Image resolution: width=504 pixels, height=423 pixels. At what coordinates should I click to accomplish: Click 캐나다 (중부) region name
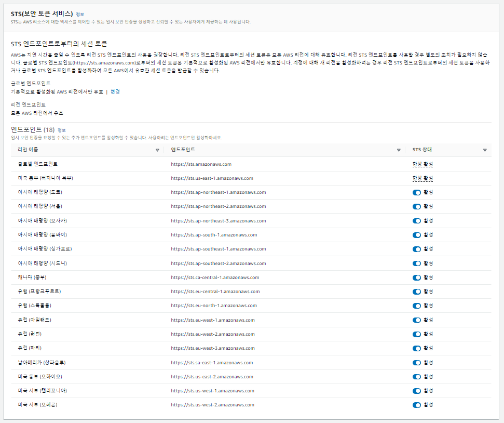(x=32, y=277)
